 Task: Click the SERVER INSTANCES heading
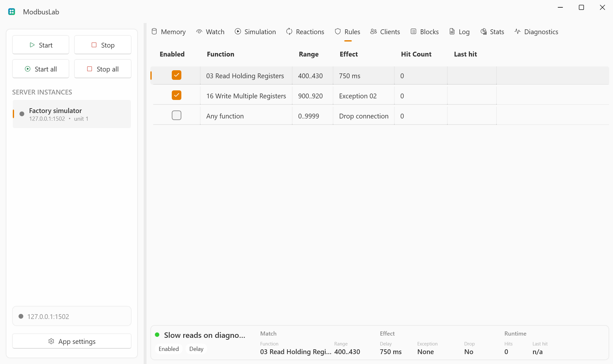point(42,92)
